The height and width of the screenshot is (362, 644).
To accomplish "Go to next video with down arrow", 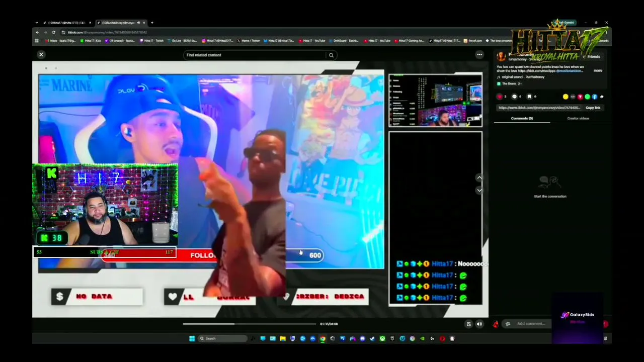I will click(x=479, y=190).
